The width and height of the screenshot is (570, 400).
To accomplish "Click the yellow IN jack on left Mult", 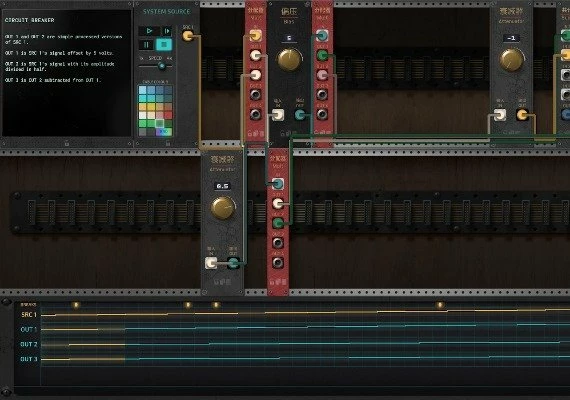I will [x=256, y=36].
